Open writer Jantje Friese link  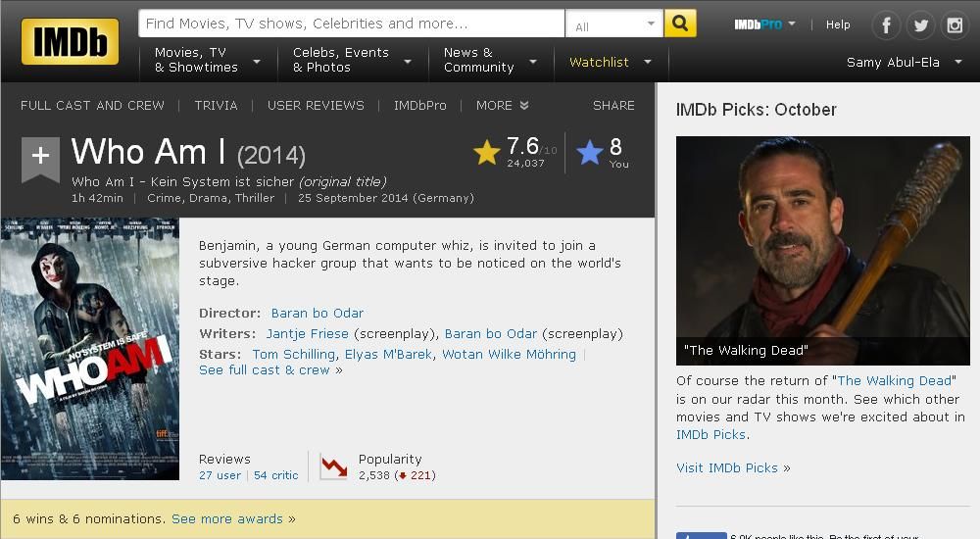tap(307, 334)
